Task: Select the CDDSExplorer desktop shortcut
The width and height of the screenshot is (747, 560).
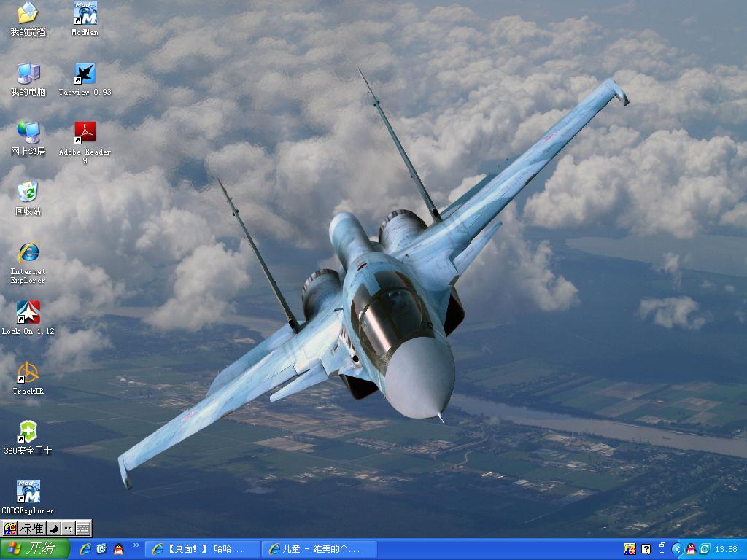Action: (28, 497)
